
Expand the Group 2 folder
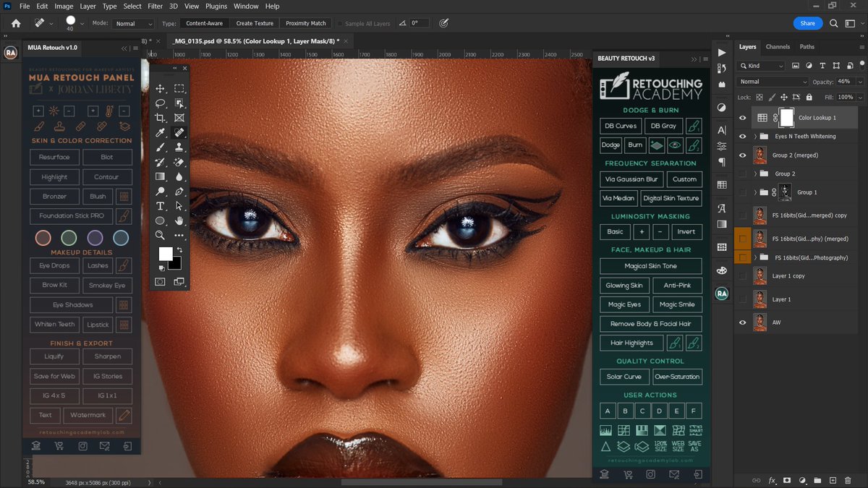pos(755,174)
